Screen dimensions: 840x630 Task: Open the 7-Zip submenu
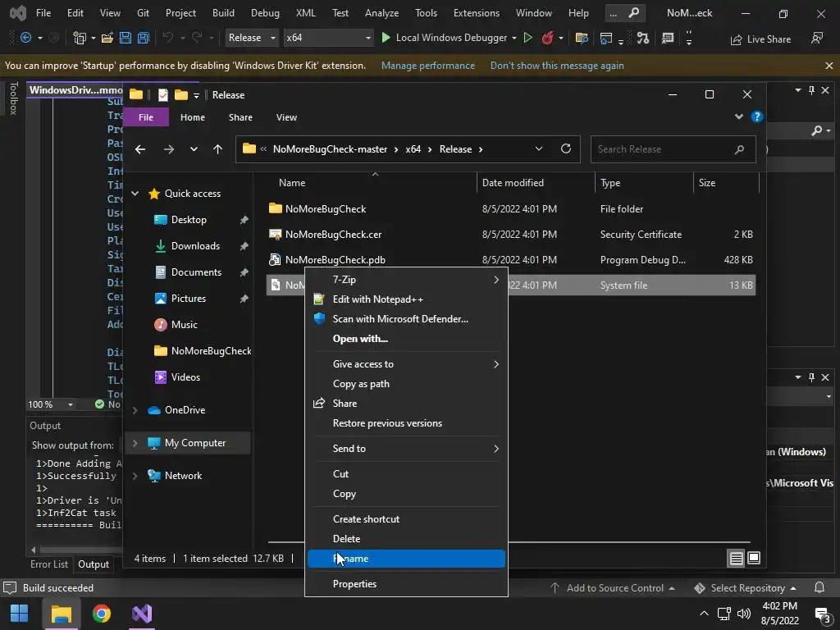(406, 280)
